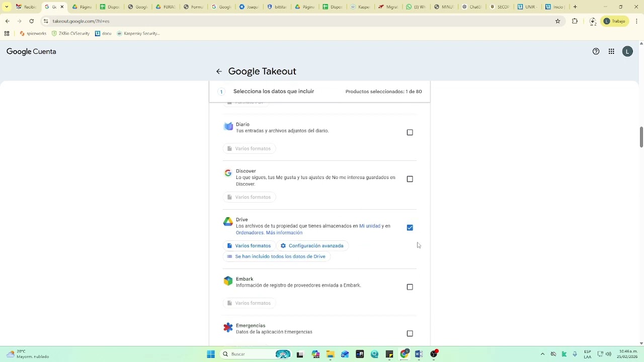
Task: Click Productos seleccionados: 1 de 80 text
Action: (383, 92)
